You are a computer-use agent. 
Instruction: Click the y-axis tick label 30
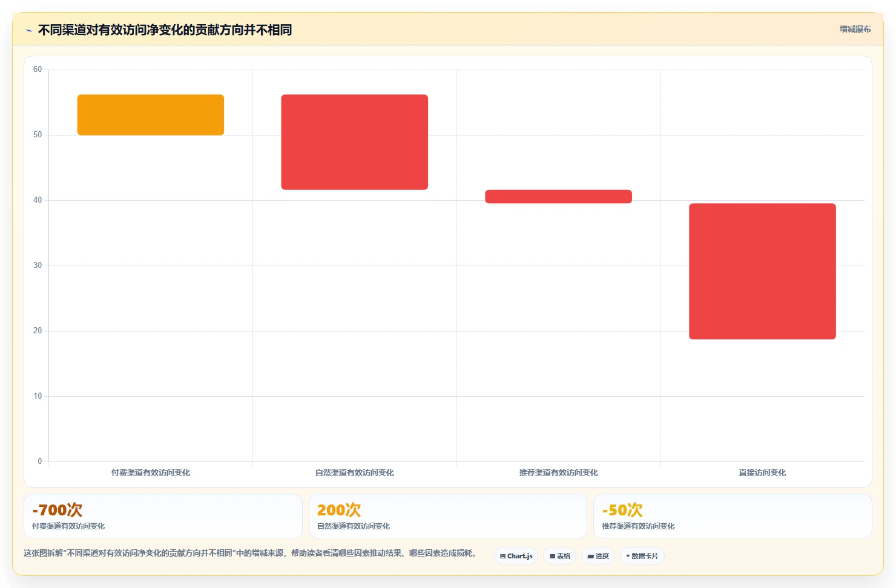coord(38,266)
